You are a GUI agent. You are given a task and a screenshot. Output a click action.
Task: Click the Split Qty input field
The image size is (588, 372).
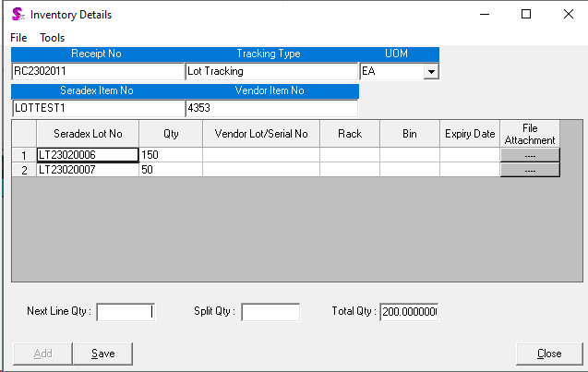270,312
